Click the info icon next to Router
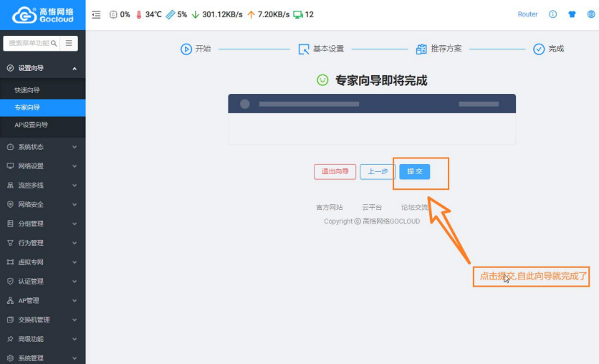This screenshot has width=599, height=364. click(552, 14)
